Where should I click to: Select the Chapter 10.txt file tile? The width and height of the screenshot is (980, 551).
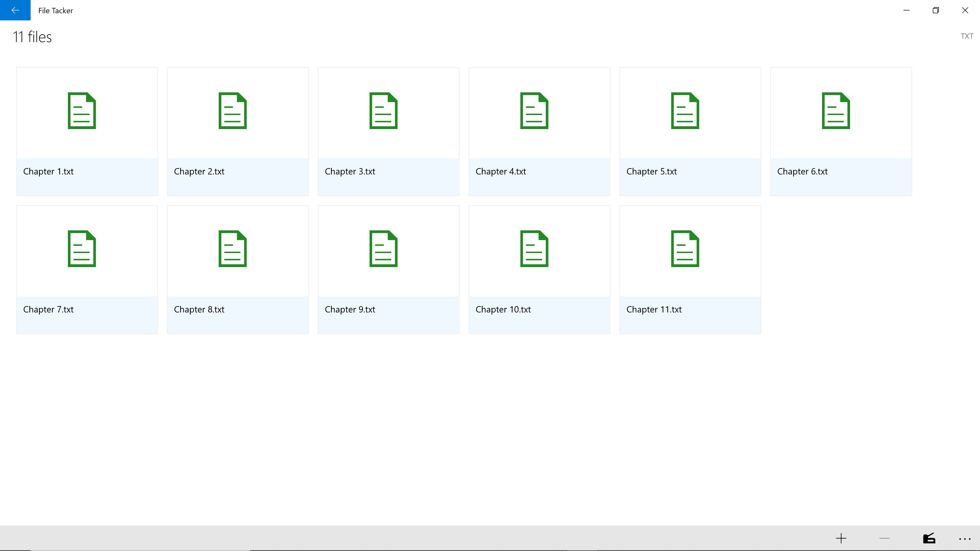[x=540, y=270]
